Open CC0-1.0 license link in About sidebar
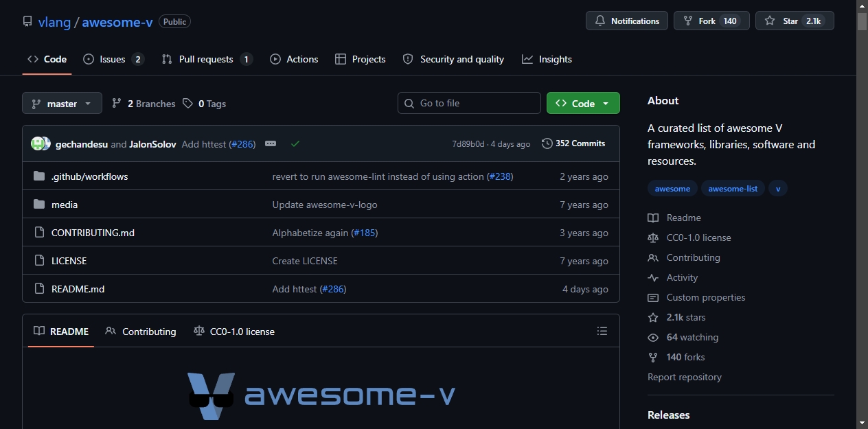Screen dimensions: 868x429 click(x=689, y=237)
